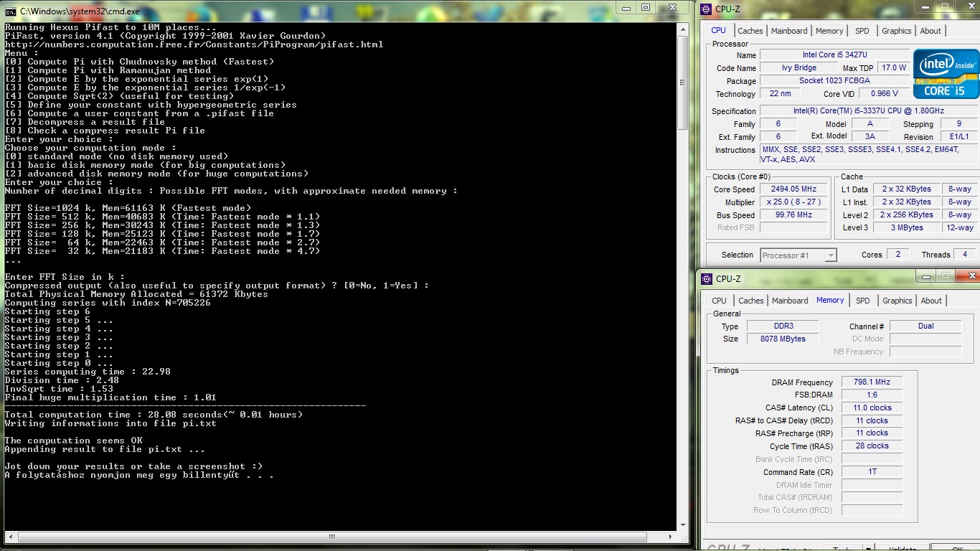Click the Multiplier 'x 25.0 ( 8 - 27 )' value
980x551 pixels.
coord(793,202)
